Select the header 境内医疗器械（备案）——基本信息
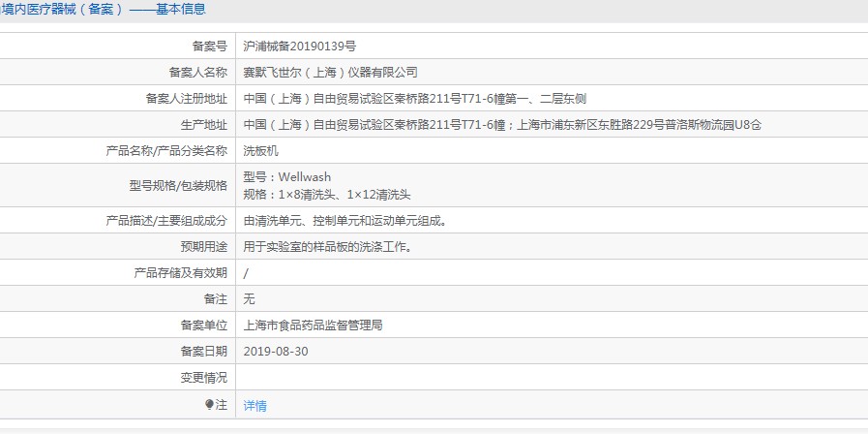The image size is (868, 434). (x=104, y=9)
